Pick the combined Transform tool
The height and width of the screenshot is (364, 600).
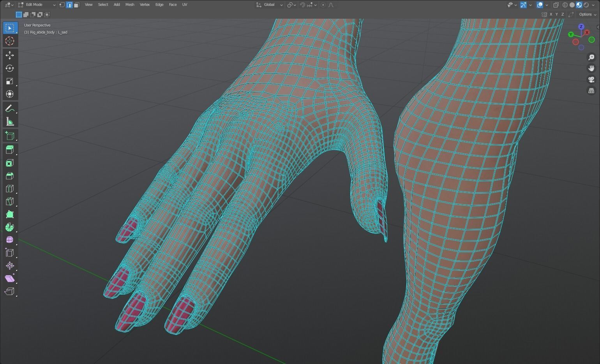coord(10,94)
